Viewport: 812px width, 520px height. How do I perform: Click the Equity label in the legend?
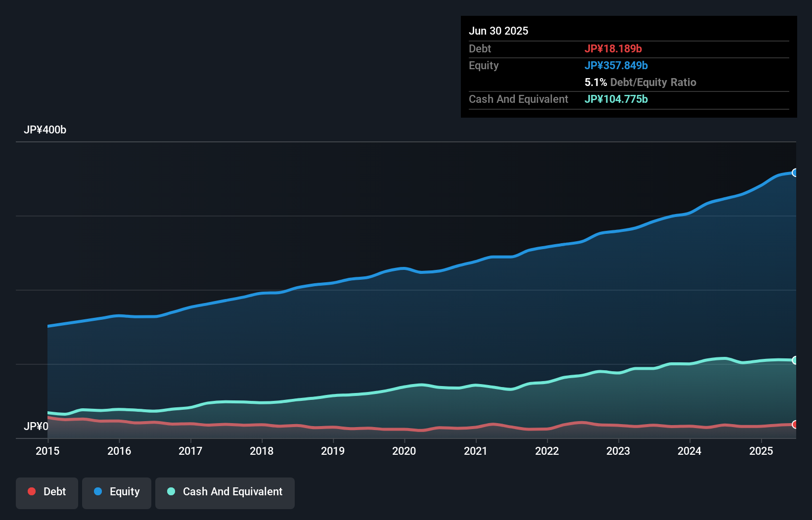coord(125,491)
